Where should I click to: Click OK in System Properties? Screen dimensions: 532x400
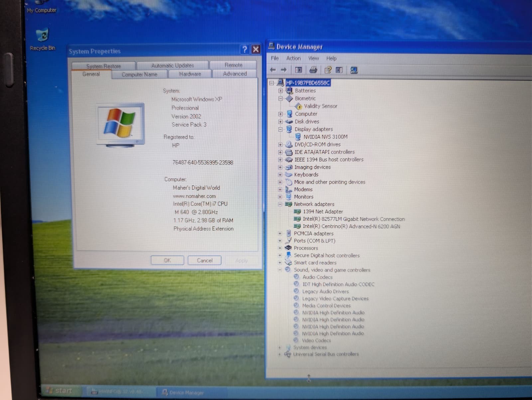coord(167,260)
